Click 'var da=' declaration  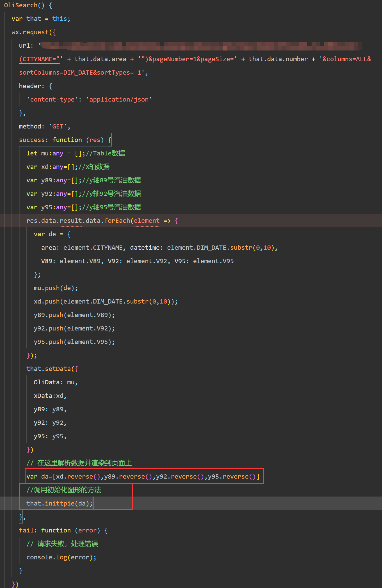point(39,477)
